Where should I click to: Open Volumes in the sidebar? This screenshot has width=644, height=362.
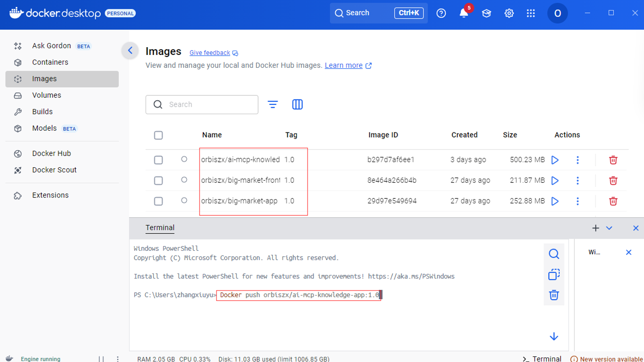pos(62,95)
